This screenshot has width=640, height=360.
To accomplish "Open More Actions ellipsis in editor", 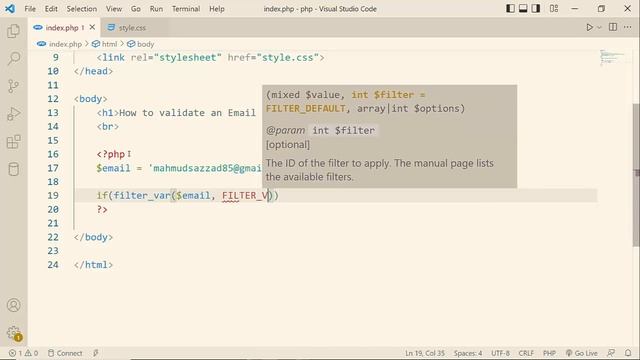I will tap(628, 27).
